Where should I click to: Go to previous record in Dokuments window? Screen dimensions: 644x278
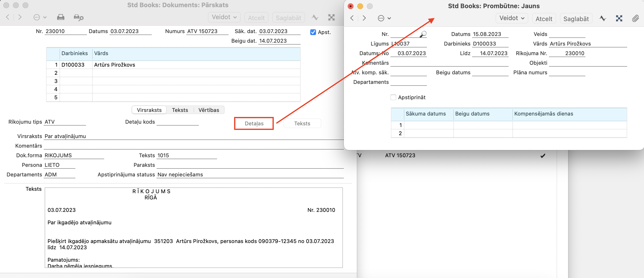[x=8, y=17]
